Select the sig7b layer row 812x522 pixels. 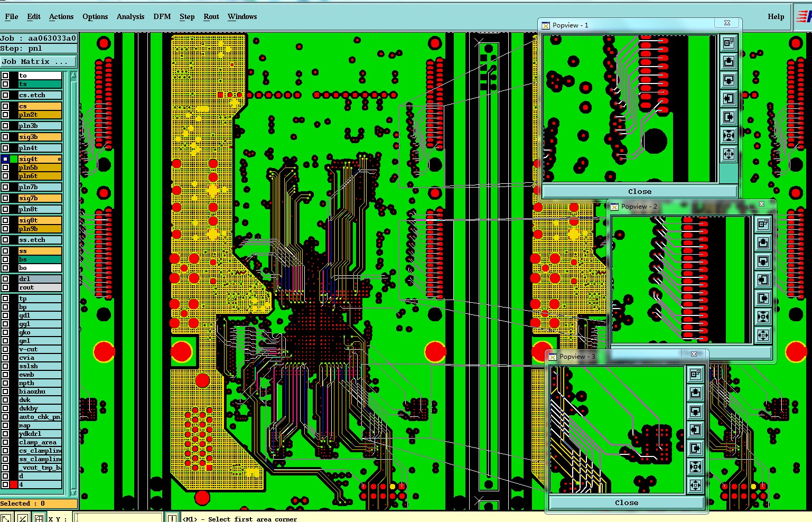pyautogui.click(x=40, y=198)
